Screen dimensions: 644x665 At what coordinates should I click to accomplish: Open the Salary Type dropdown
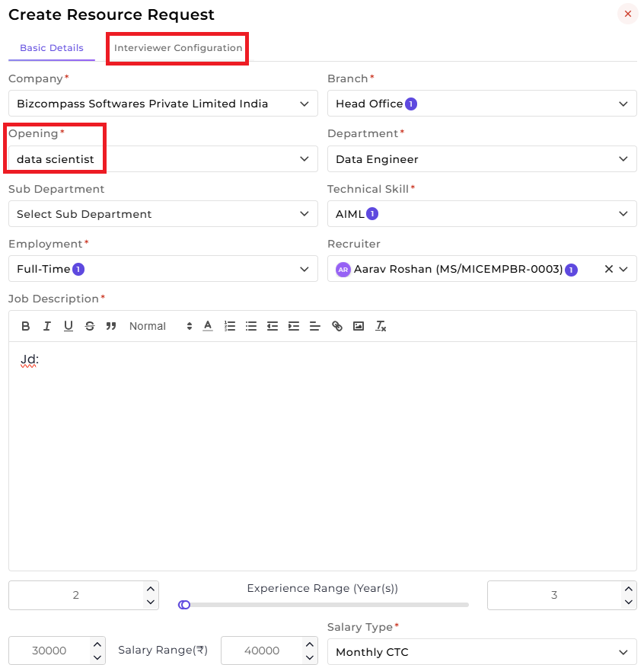(482, 652)
